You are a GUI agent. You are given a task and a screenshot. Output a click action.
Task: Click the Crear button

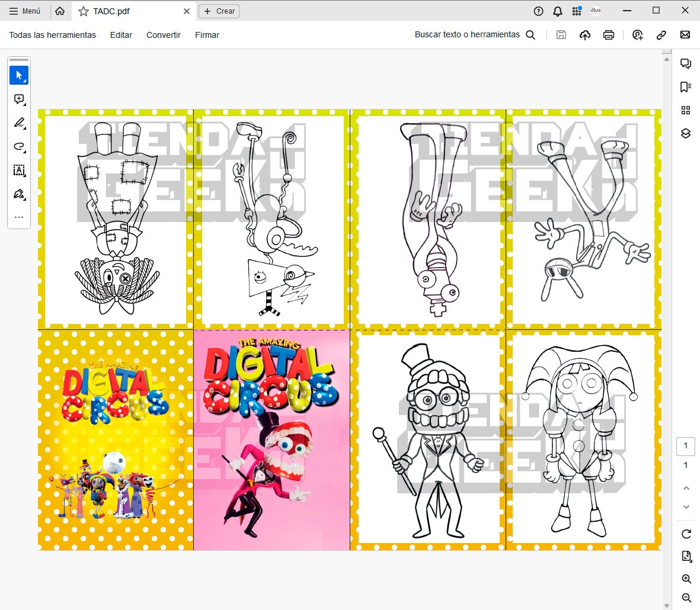[219, 11]
